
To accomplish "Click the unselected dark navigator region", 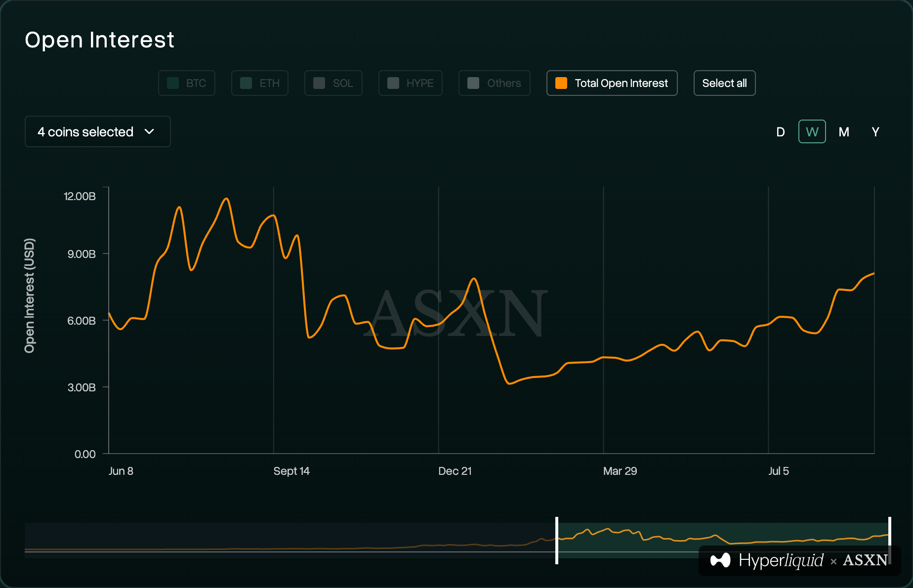I will (290, 540).
